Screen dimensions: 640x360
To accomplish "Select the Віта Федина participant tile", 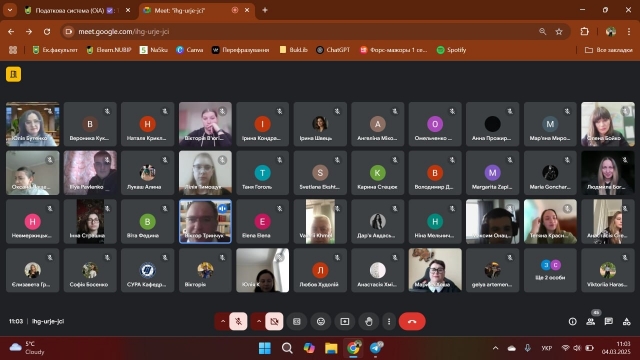I will [x=148, y=222].
